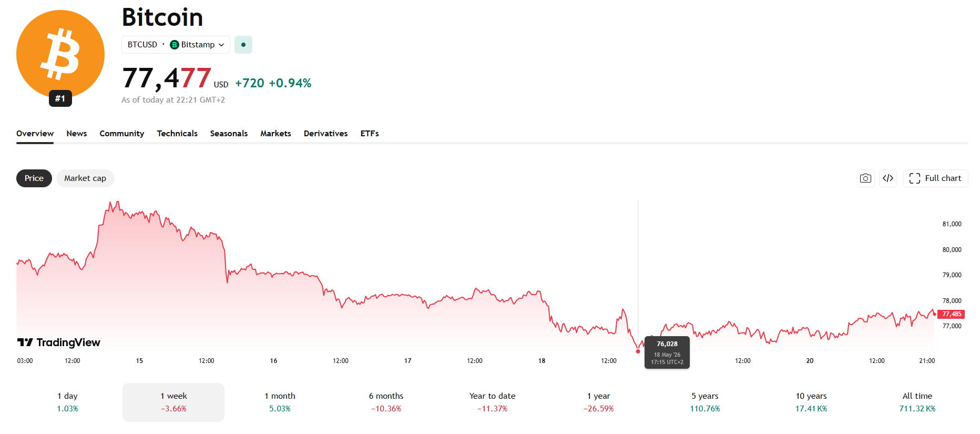The image size is (980, 434).
Task: Select Year to date range
Action: pyautogui.click(x=492, y=402)
